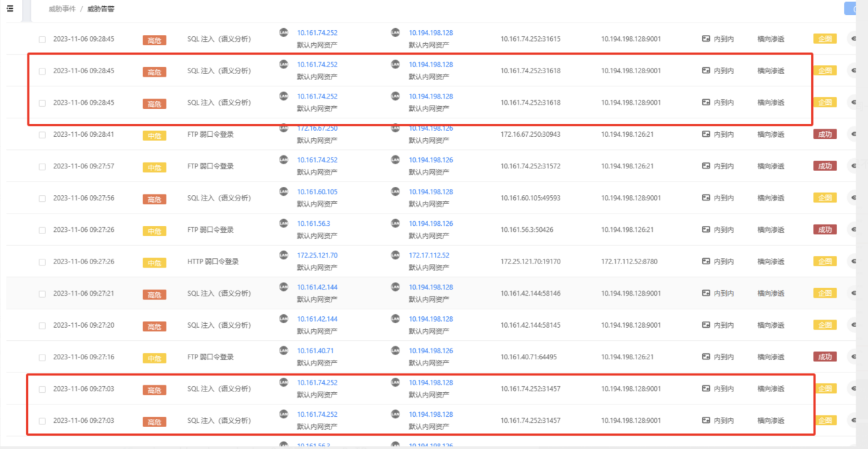Click LAN icon beside source IP 10.161.60.105
Image resolution: width=868 pixels, height=449 pixels.
click(x=284, y=192)
